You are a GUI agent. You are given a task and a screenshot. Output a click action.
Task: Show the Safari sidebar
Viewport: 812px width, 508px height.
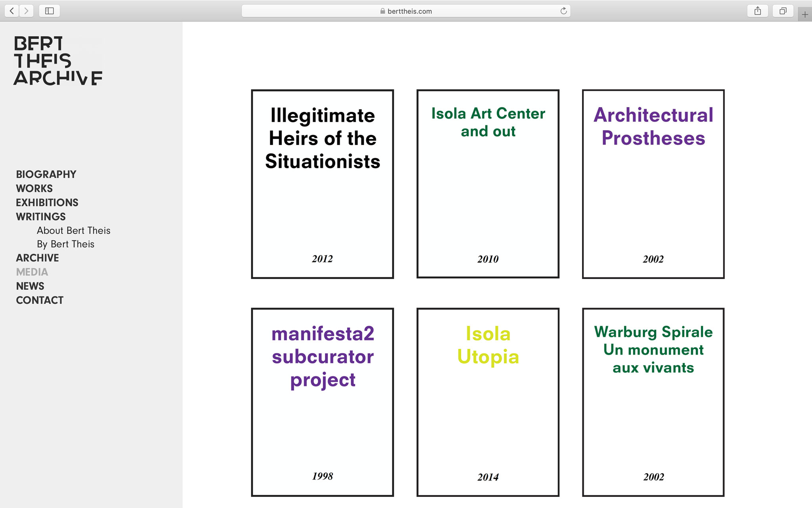[x=50, y=11]
